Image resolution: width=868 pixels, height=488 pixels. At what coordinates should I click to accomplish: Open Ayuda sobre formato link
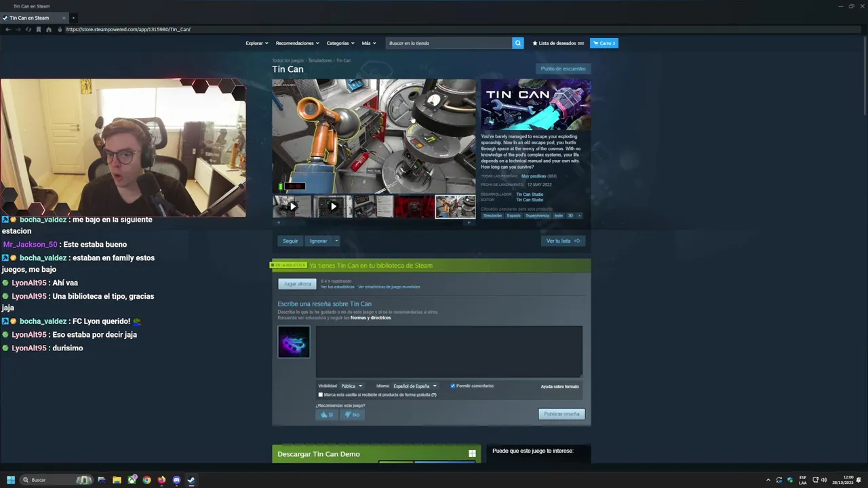[559, 386]
